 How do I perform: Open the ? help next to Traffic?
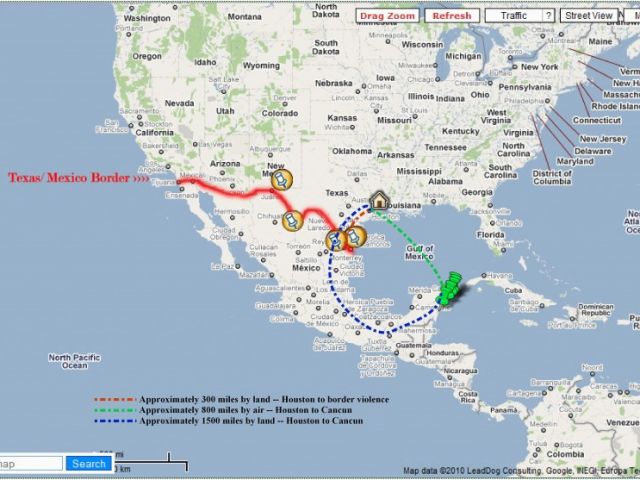coord(549,16)
